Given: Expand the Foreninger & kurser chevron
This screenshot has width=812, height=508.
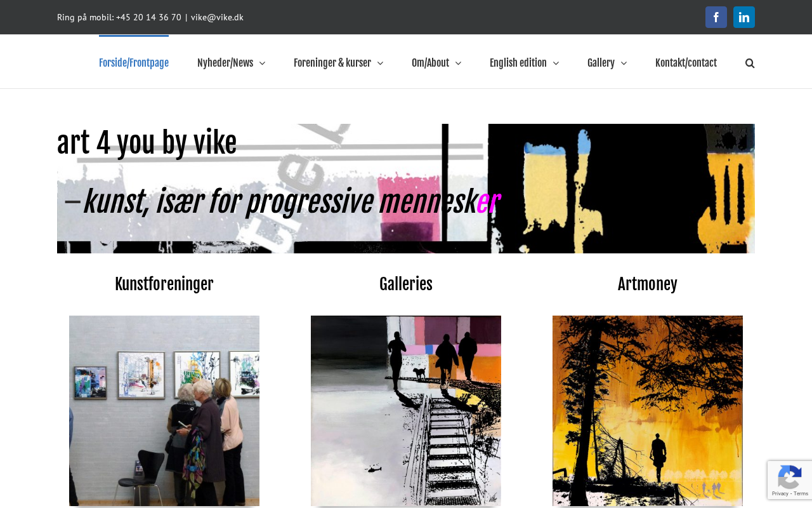Looking at the screenshot, I should click(x=380, y=63).
